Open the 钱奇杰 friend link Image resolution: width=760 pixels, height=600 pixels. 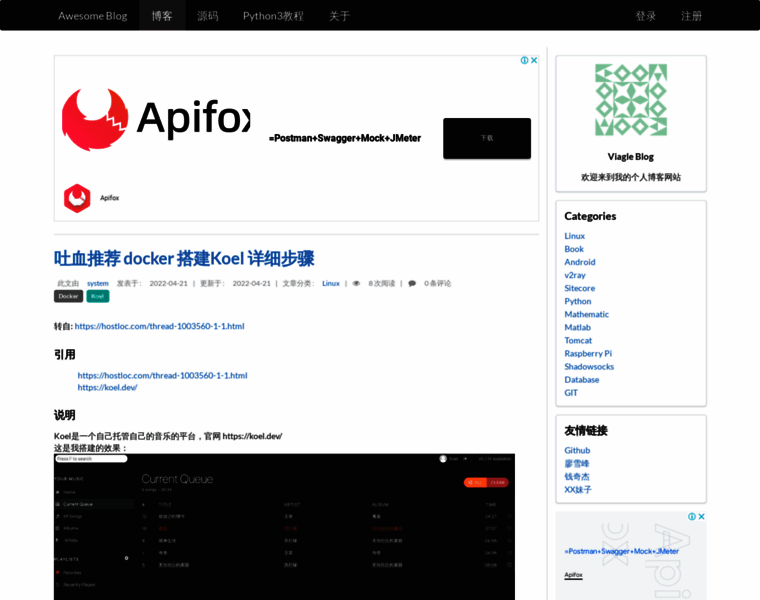pyautogui.click(x=577, y=477)
